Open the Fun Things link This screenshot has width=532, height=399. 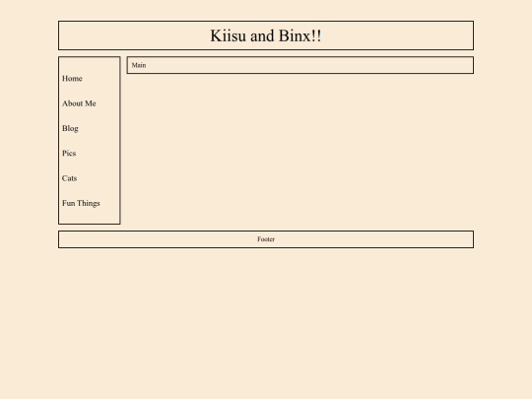pyautogui.click(x=81, y=203)
